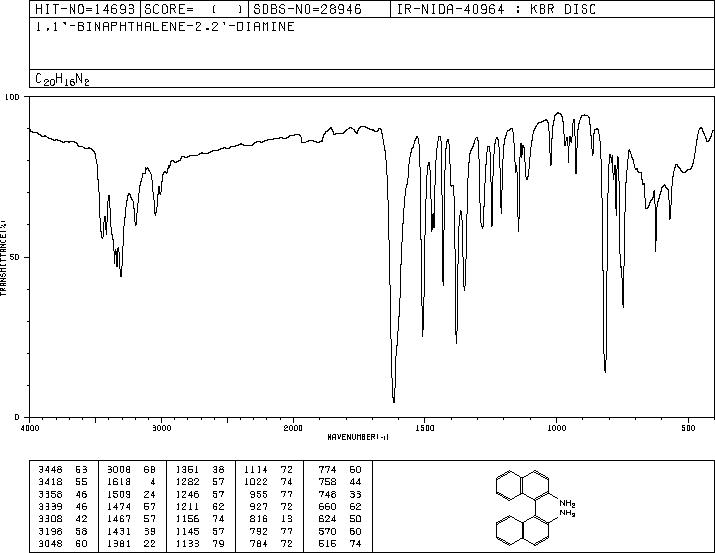Click the HIT-NO=14693 header cell
The height and width of the screenshot is (553, 715).
(85, 9)
